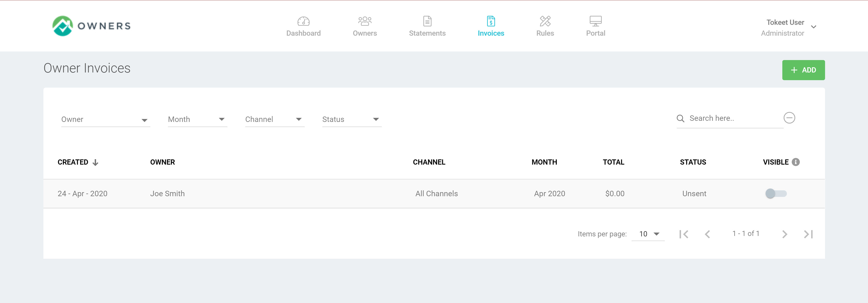Click the search magnifier icon
Viewport: 868px width, 303px height.
coord(680,119)
